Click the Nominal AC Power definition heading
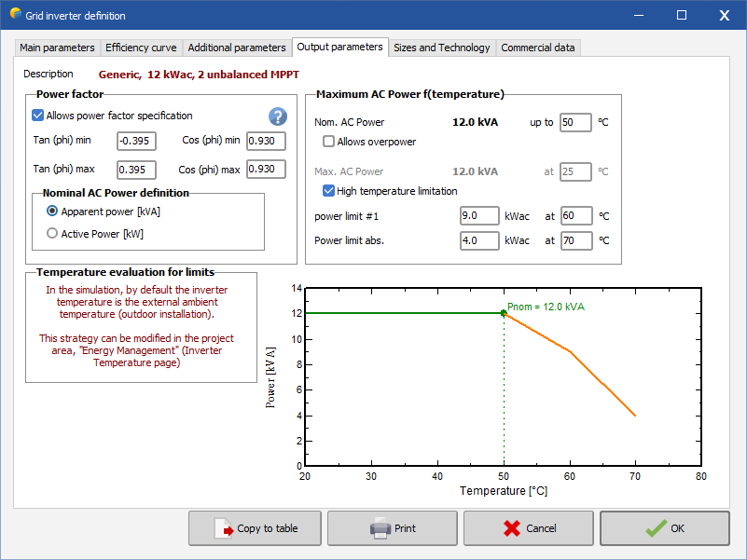Viewport: 747px width, 560px height. click(116, 193)
